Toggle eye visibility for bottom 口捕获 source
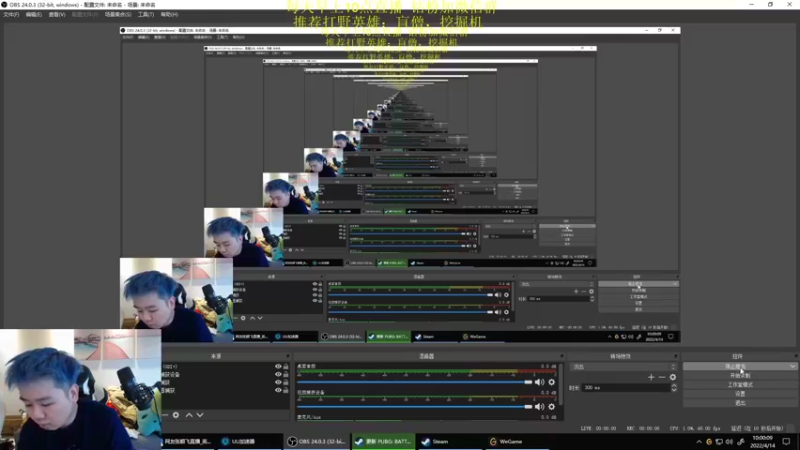800x450 pixels. (278, 390)
